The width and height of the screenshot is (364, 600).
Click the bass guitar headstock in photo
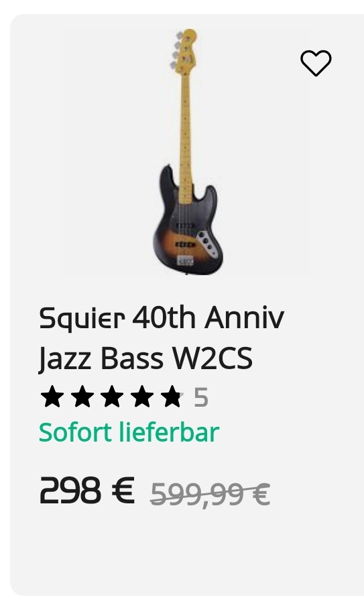[185, 51]
